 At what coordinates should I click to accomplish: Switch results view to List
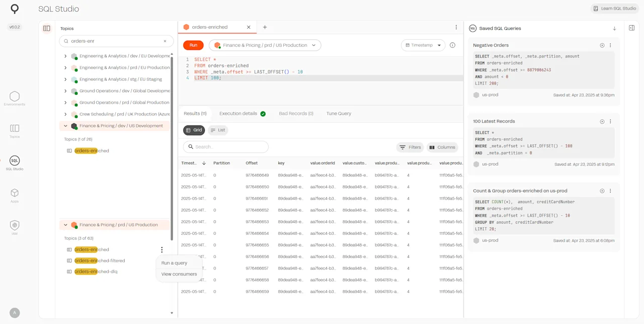coord(218,130)
